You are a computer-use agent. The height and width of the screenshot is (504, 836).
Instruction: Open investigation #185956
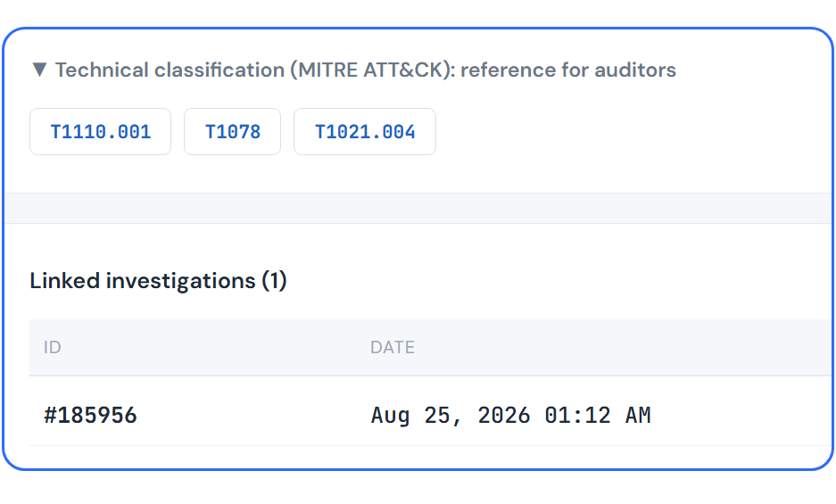tap(90, 415)
